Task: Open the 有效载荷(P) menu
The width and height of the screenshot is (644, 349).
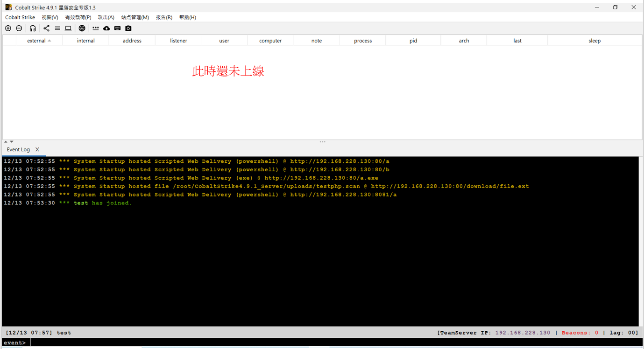Action: [78, 17]
